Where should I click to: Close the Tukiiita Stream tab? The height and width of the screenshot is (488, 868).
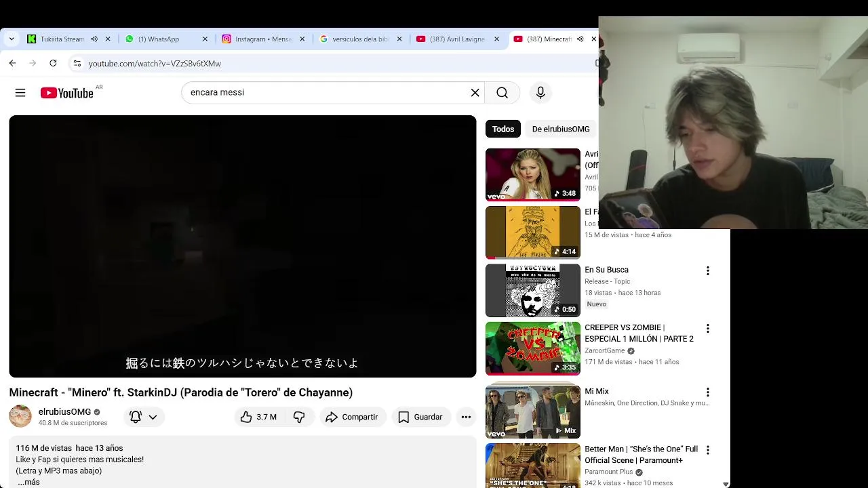108,39
